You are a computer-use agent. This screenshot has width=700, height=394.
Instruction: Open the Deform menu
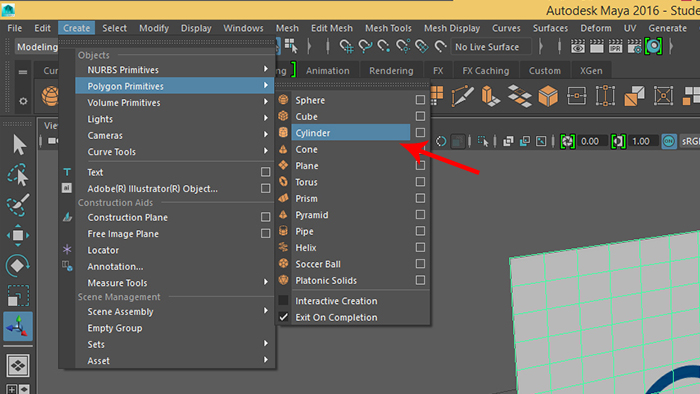point(596,28)
